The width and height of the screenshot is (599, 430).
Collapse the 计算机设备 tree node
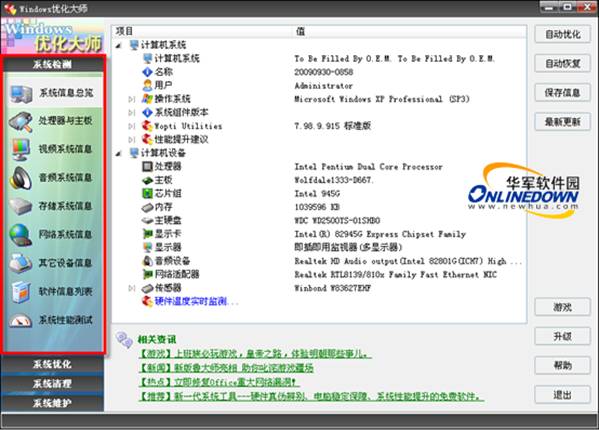pyautogui.click(x=119, y=154)
